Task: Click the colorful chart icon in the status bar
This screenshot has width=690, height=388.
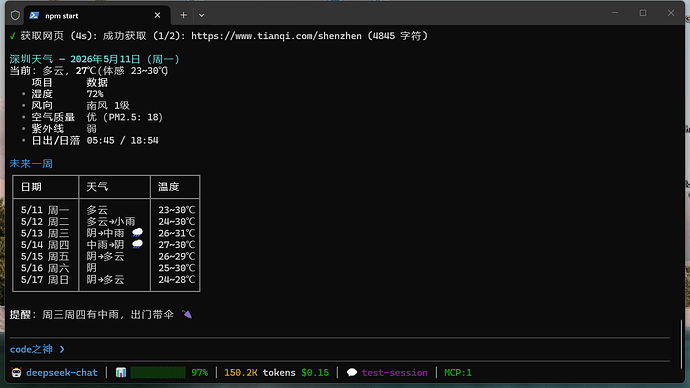Action: click(x=121, y=373)
